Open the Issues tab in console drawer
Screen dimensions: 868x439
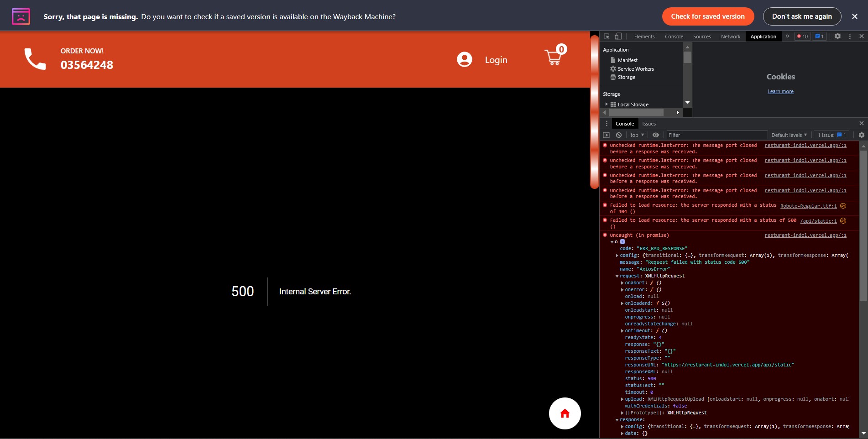649,123
